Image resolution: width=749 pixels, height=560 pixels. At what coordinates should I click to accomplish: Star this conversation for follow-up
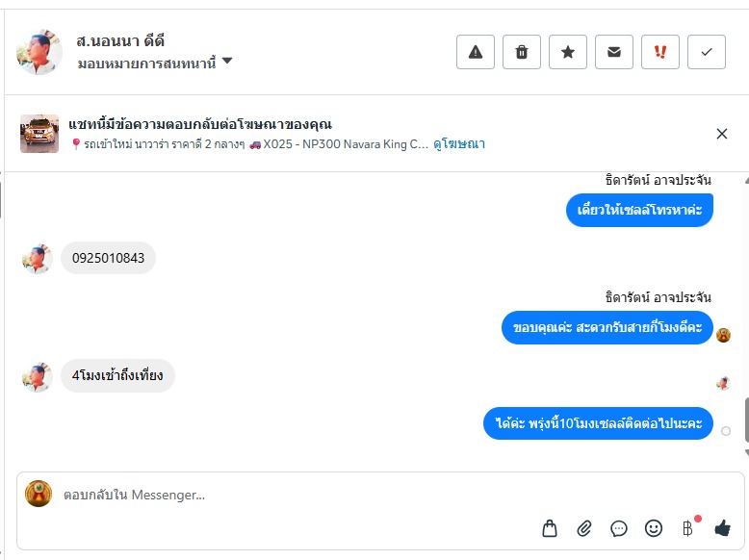pyautogui.click(x=568, y=52)
